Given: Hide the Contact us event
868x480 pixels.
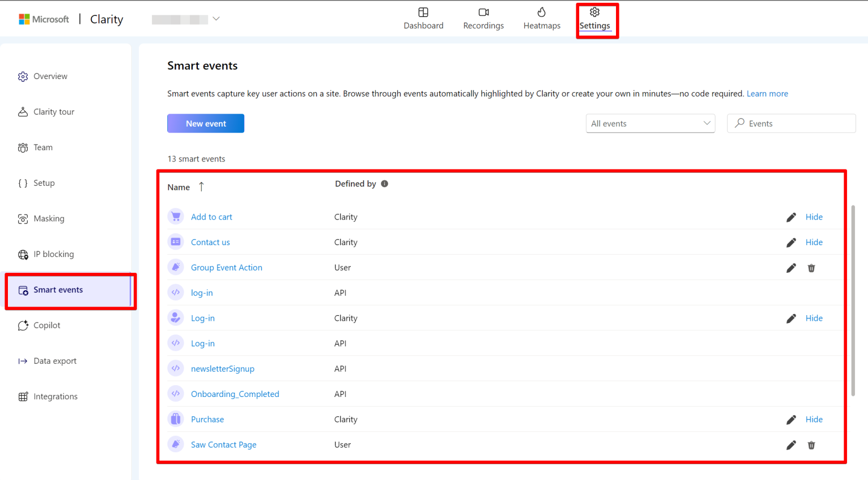Looking at the screenshot, I should click(814, 242).
